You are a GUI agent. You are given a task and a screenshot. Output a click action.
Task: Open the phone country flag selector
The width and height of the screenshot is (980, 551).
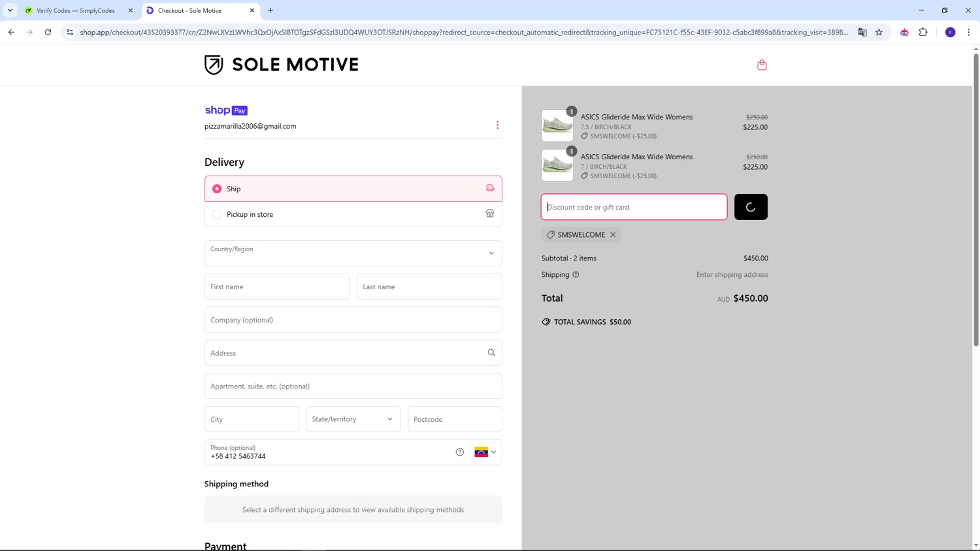485,452
